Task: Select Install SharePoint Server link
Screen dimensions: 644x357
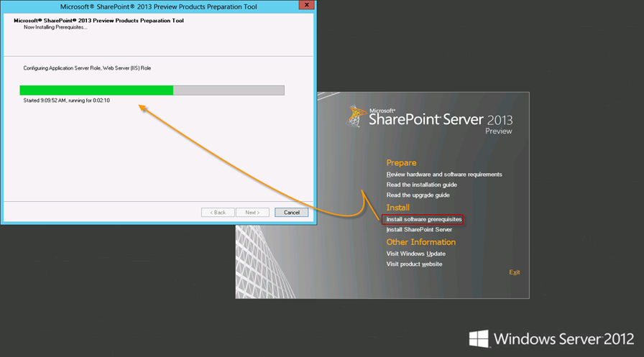Action: click(x=419, y=230)
